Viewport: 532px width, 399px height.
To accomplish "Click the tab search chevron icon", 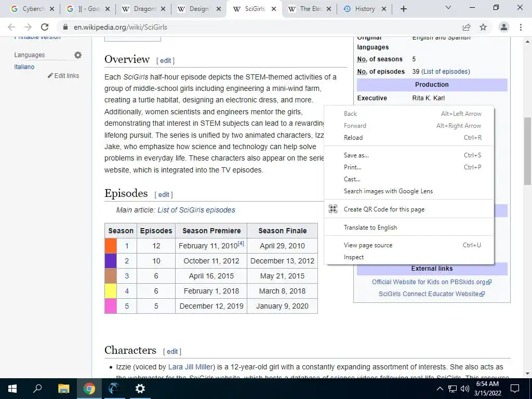I will pos(448,7).
